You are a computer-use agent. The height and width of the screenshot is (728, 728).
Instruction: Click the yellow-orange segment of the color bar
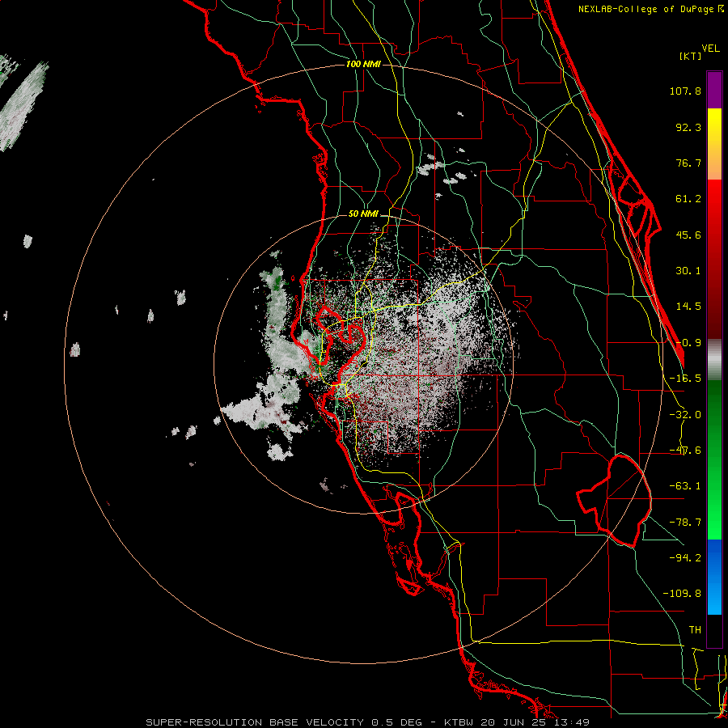click(x=714, y=144)
